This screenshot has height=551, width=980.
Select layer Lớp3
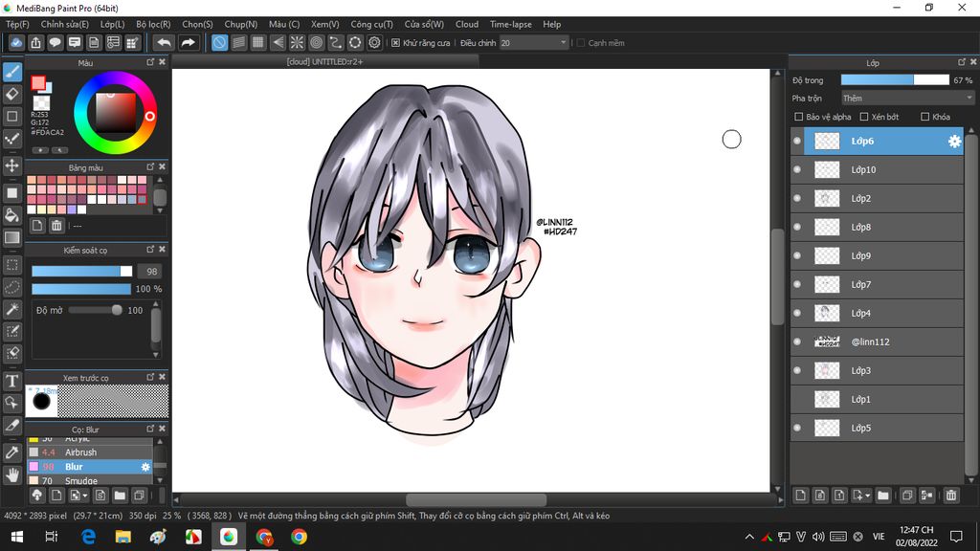tap(877, 371)
